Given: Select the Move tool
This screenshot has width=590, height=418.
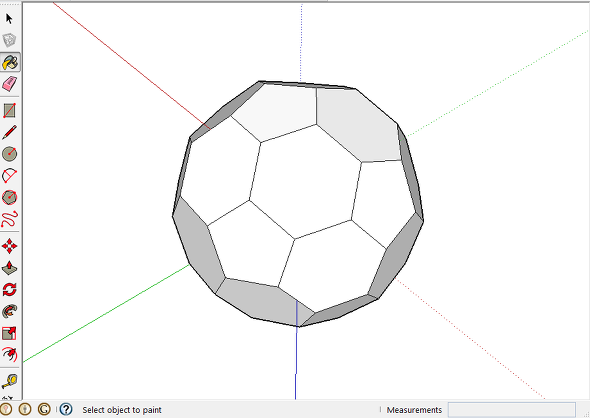Looking at the screenshot, I should click(x=9, y=246).
